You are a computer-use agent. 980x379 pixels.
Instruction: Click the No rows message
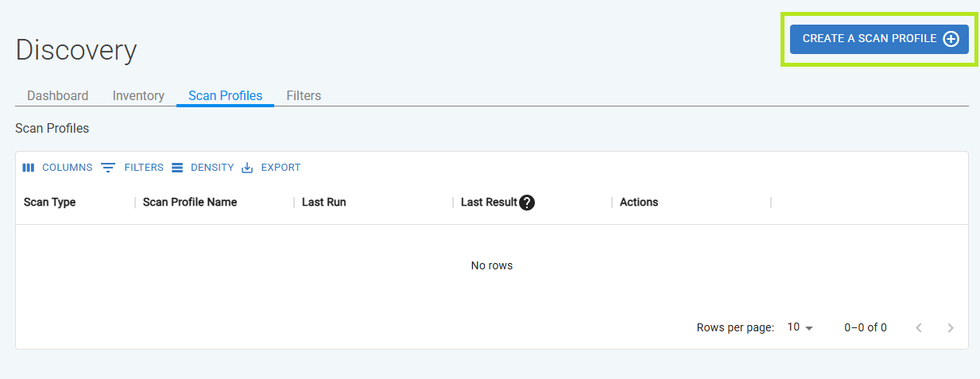pyautogui.click(x=492, y=265)
